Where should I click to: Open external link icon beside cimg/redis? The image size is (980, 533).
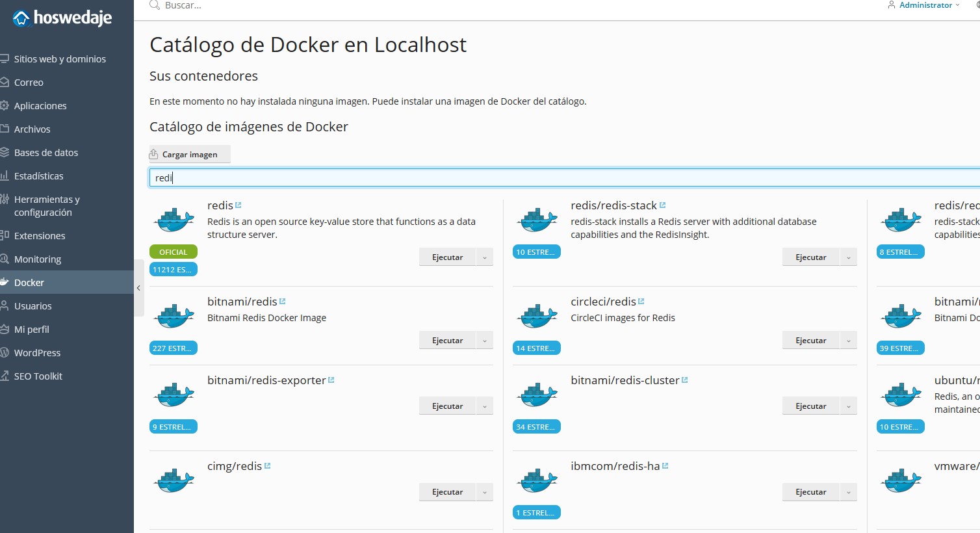coord(268,465)
